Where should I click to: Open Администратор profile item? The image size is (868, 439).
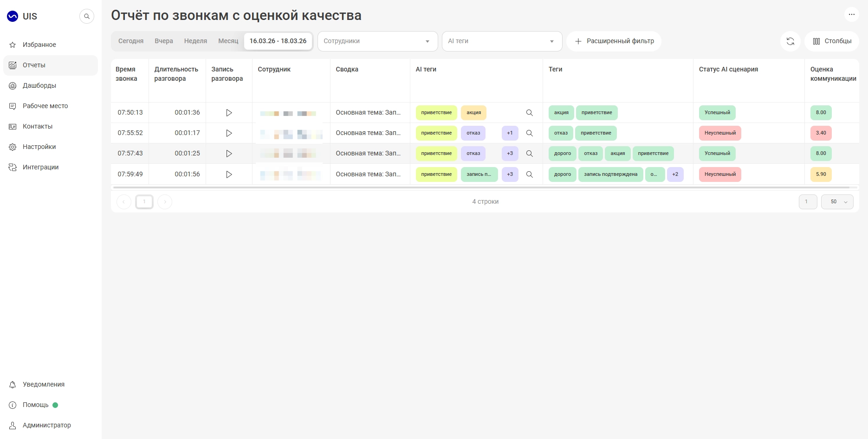[51, 425]
